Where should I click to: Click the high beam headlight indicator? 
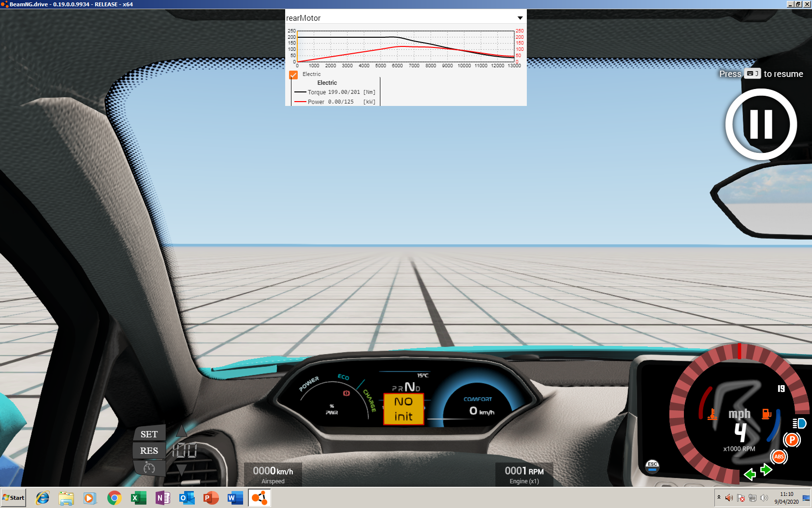pos(799,423)
